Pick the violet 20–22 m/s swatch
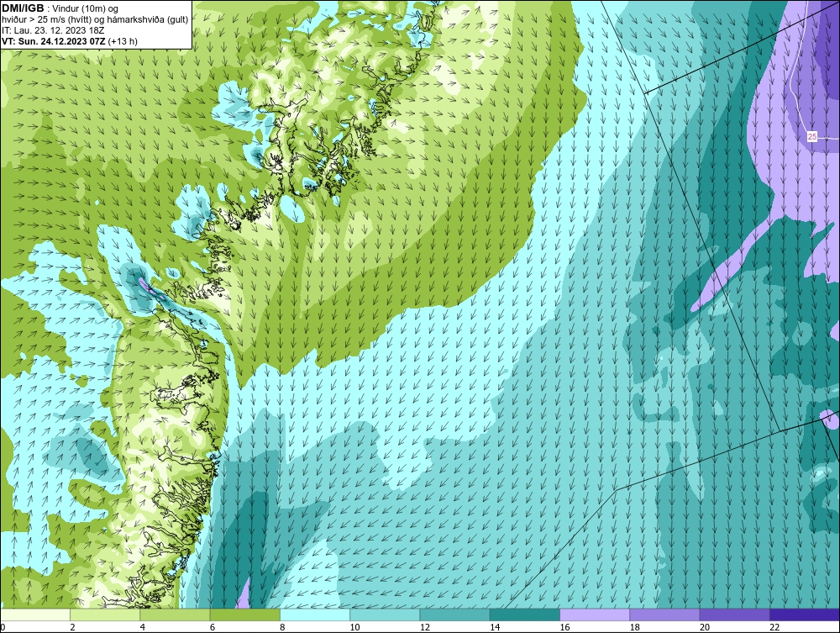 (x=734, y=615)
